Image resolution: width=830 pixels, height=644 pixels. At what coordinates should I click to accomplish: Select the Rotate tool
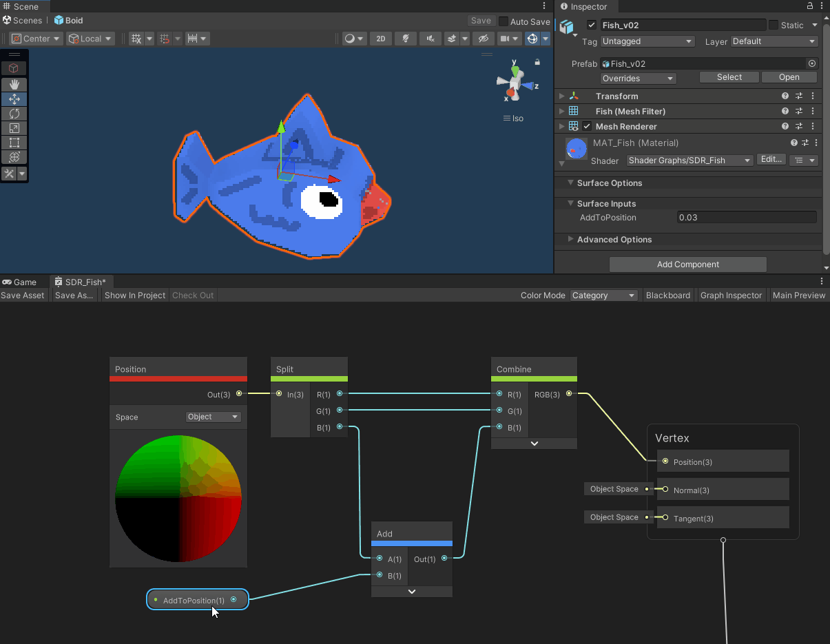[x=14, y=114]
